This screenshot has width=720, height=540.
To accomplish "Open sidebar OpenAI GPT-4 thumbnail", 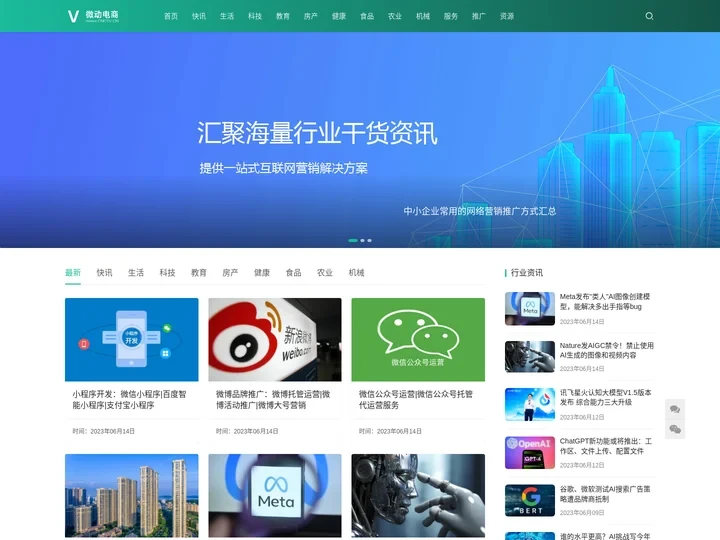I will tap(530, 453).
